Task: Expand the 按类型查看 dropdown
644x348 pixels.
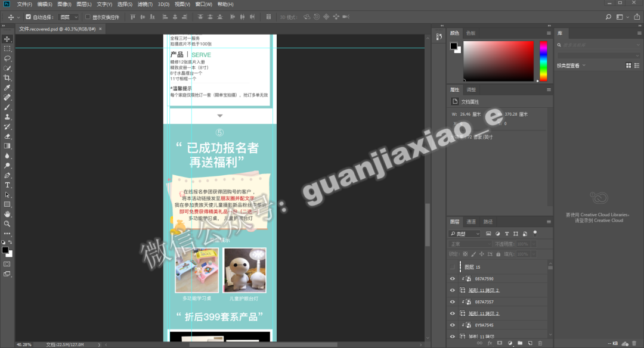Action: tap(571, 66)
